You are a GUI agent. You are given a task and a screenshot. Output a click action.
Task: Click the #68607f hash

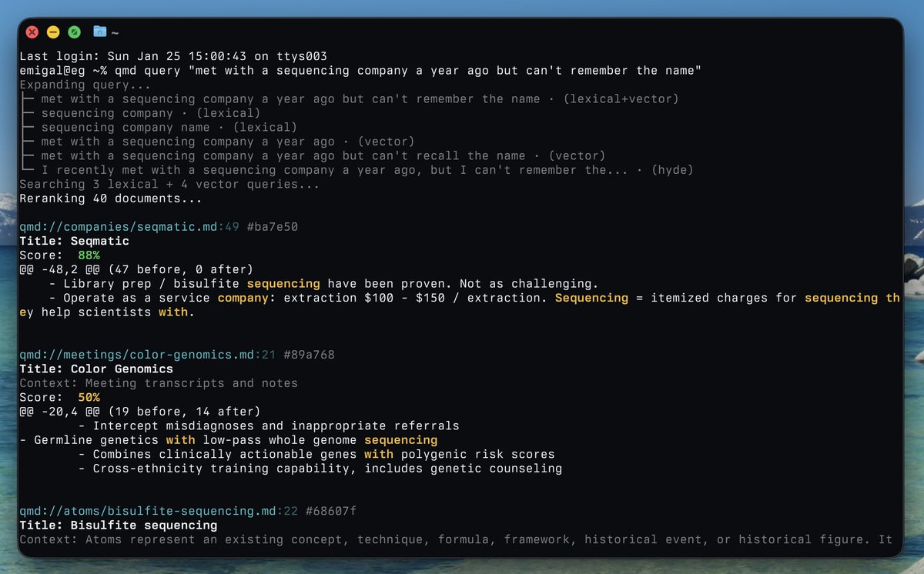(x=331, y=511)
